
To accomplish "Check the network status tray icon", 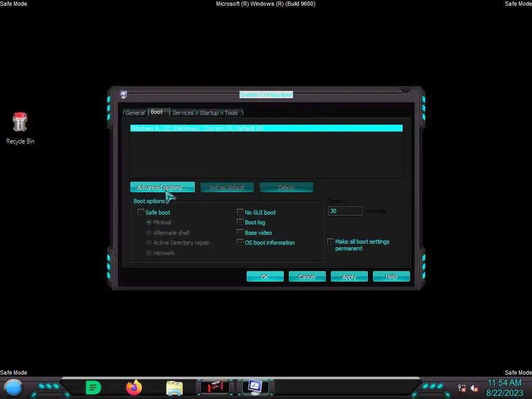I will coord(462,388).
